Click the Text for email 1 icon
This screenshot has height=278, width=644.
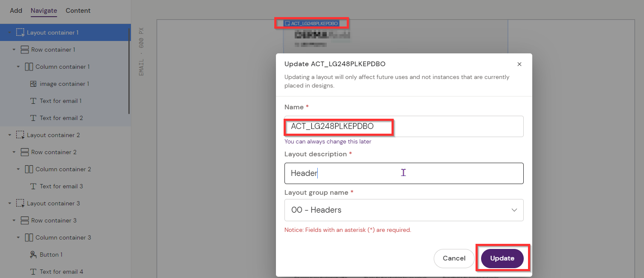point(33,101)
